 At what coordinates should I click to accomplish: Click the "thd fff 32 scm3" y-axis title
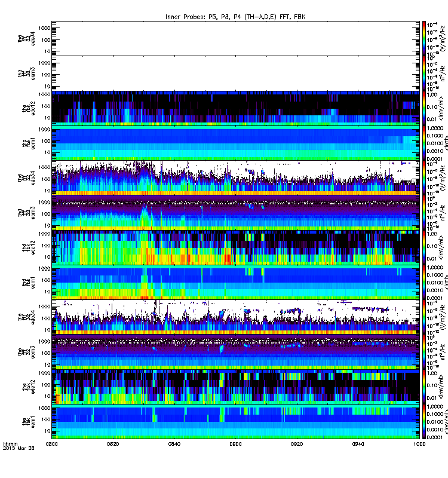click(x=26, y=213)
